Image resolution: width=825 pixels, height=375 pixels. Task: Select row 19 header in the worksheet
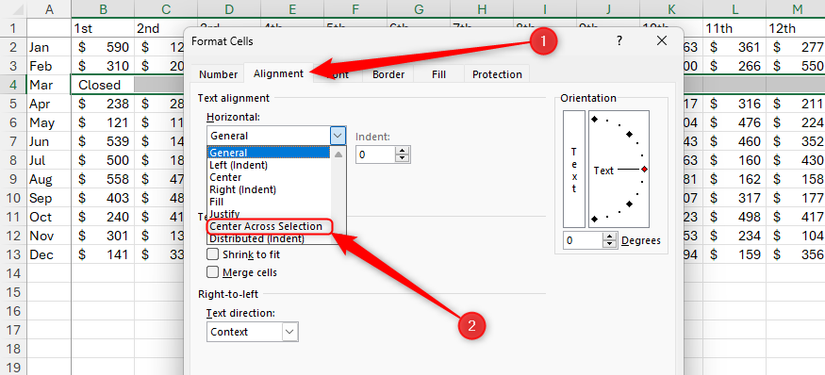point(13,368)
